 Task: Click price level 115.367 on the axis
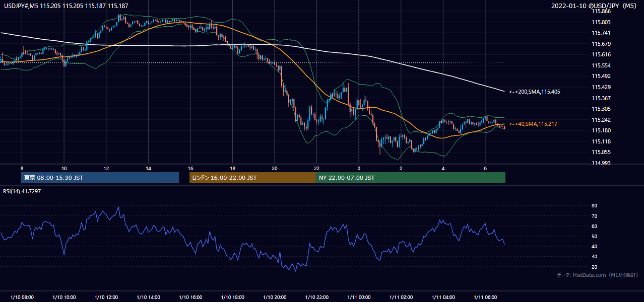click(x=601, y=98)
